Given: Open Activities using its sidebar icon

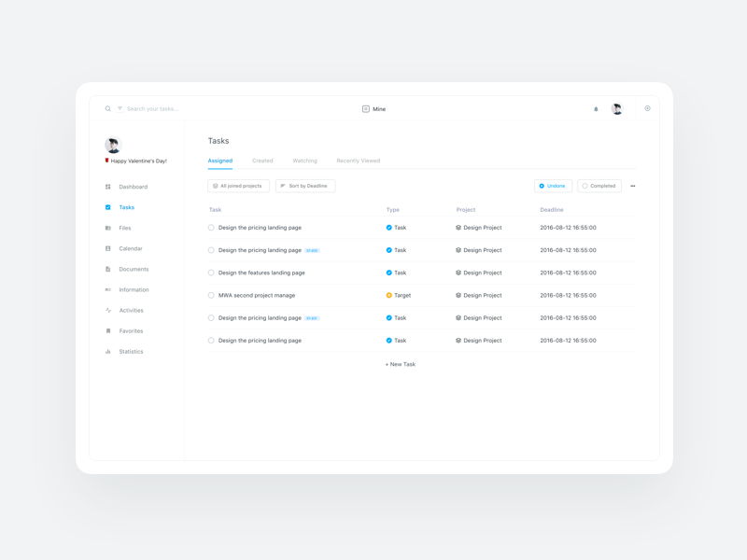Looking at the screenshot, I should coord(108,310).
